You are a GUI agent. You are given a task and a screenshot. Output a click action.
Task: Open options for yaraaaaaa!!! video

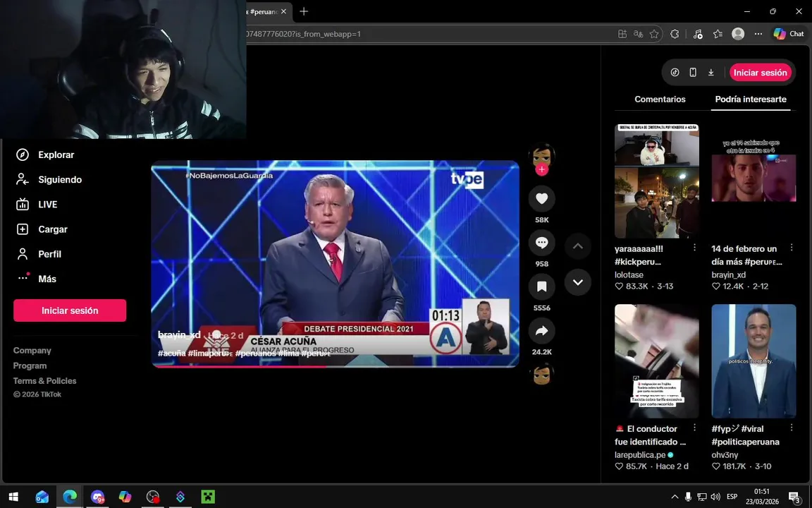tap(694, 248)
